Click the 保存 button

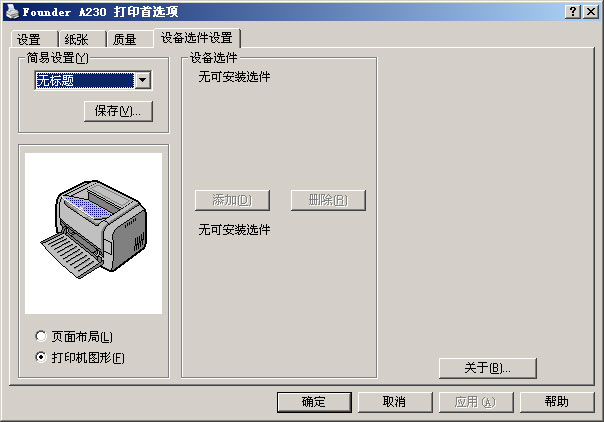click(118, 111)
